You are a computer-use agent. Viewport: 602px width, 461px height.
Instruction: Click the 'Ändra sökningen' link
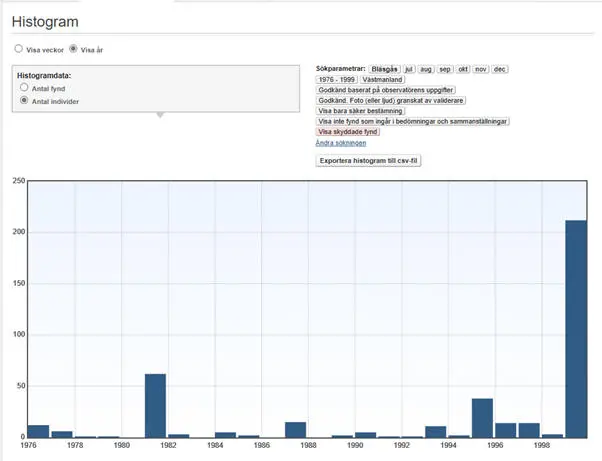(340, 143)
